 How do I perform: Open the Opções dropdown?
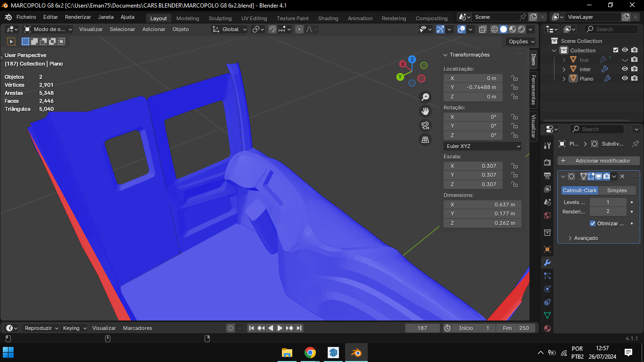pos(521,41)
